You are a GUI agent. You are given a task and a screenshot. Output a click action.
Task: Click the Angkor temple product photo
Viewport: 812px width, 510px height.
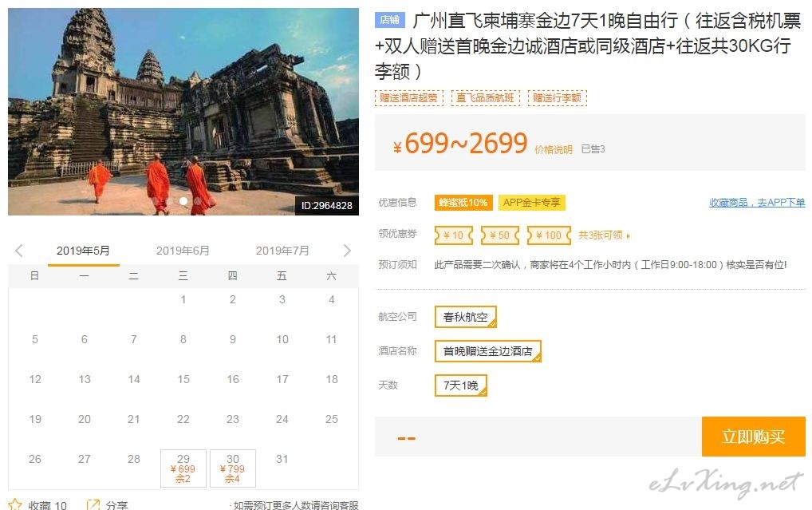[x=183, y=112]
